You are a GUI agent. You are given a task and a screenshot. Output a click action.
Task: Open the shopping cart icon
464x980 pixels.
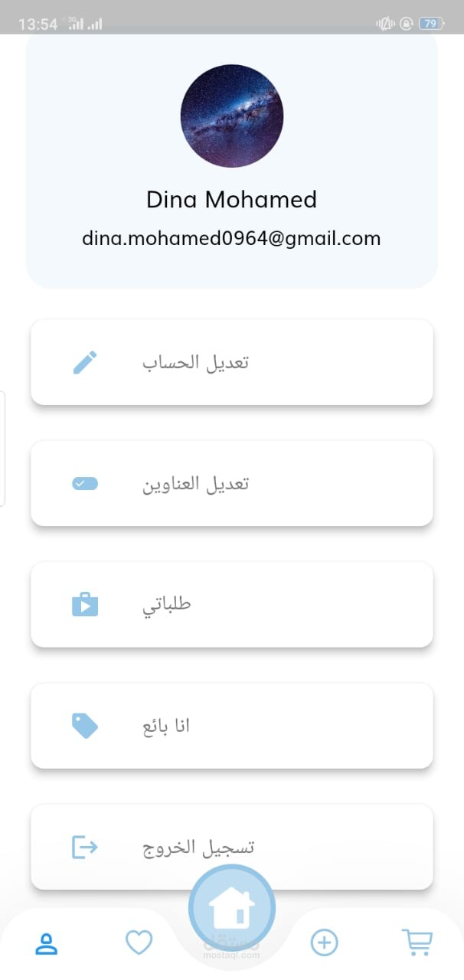(x=417, y=942)
